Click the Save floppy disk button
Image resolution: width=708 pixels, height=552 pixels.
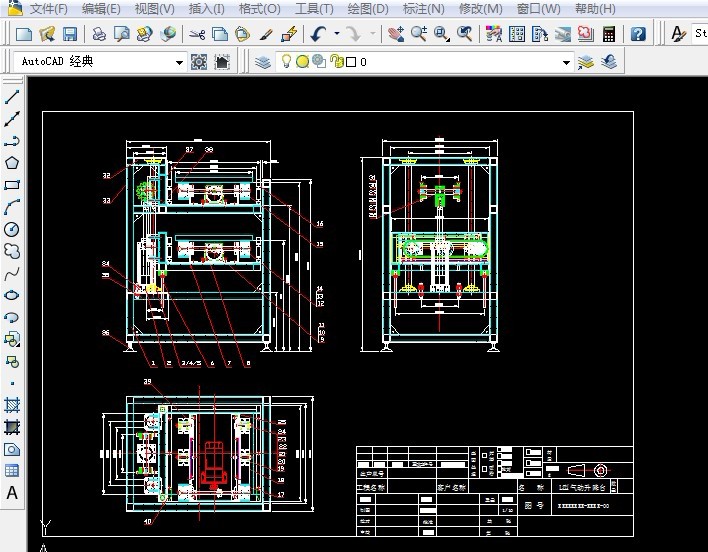click(x=70, y=34)
